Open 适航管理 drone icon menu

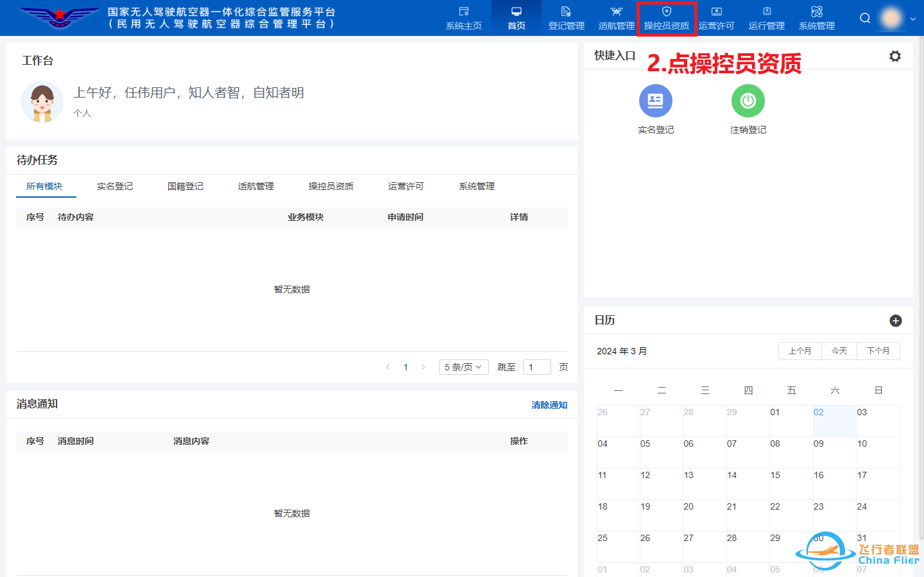point(616,18)
